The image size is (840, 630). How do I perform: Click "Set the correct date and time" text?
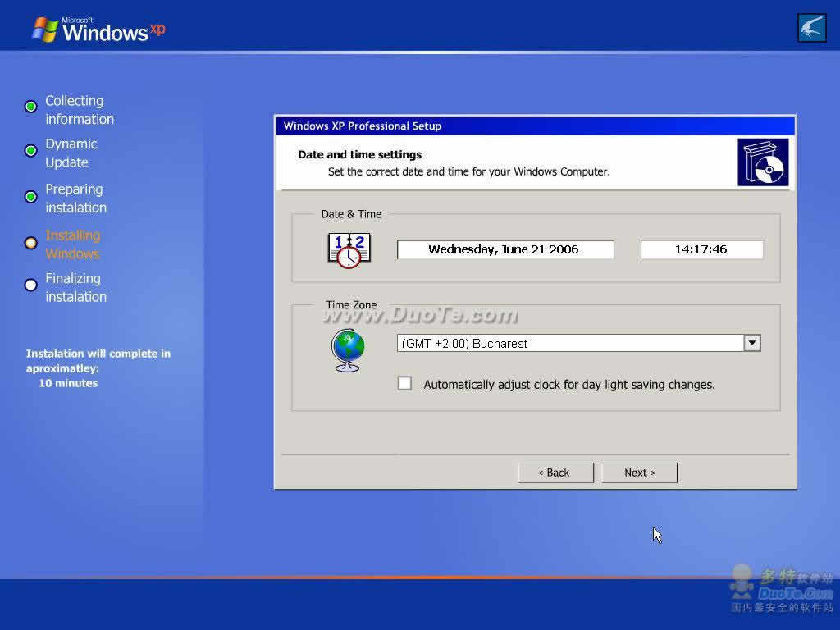(468, 171)
